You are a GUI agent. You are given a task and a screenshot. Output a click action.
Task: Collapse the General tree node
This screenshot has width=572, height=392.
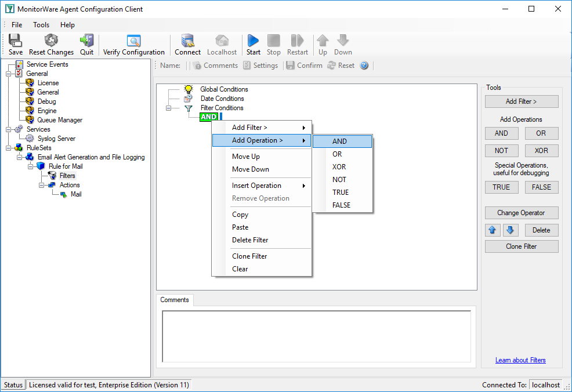click(x=8, y=74)
